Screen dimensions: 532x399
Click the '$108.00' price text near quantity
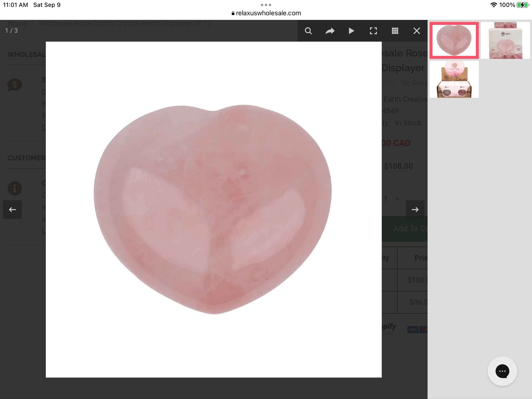[398, 166]
